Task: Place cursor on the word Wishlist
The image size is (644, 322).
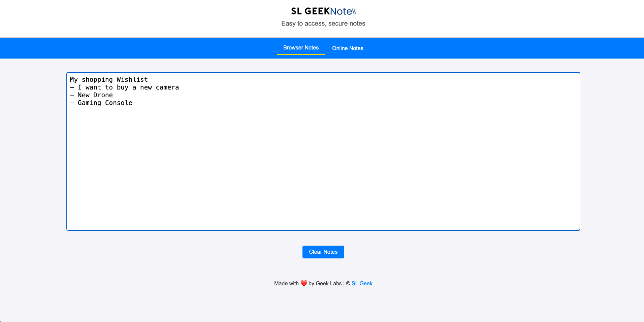Action: (132, 80)
